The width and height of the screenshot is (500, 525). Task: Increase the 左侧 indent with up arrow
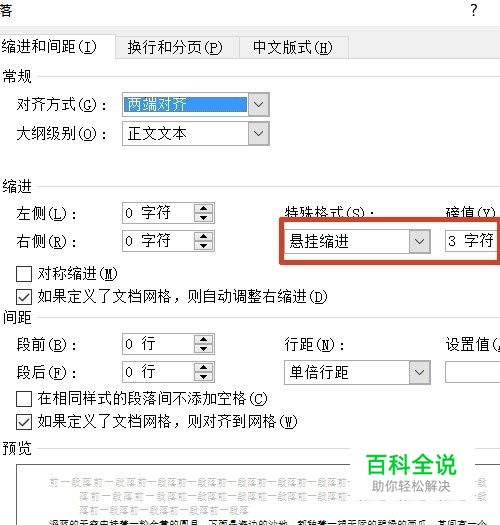click(203, 208)
